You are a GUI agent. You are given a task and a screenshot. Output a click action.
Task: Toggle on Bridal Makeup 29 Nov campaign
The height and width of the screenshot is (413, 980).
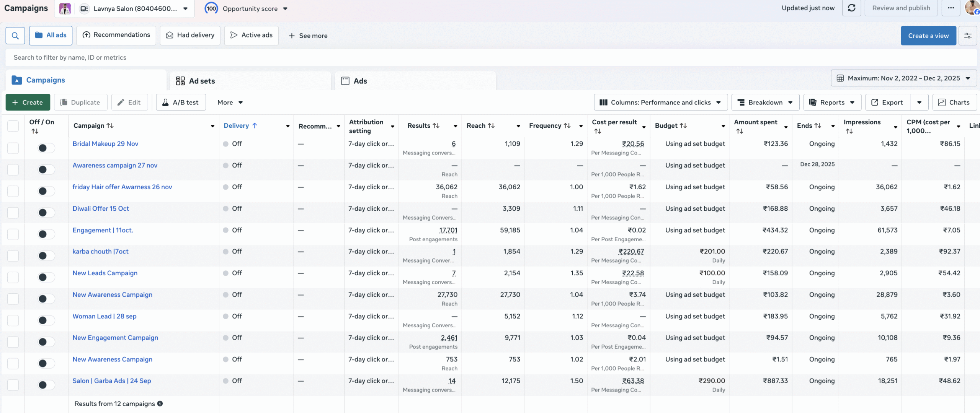point(46,148)
